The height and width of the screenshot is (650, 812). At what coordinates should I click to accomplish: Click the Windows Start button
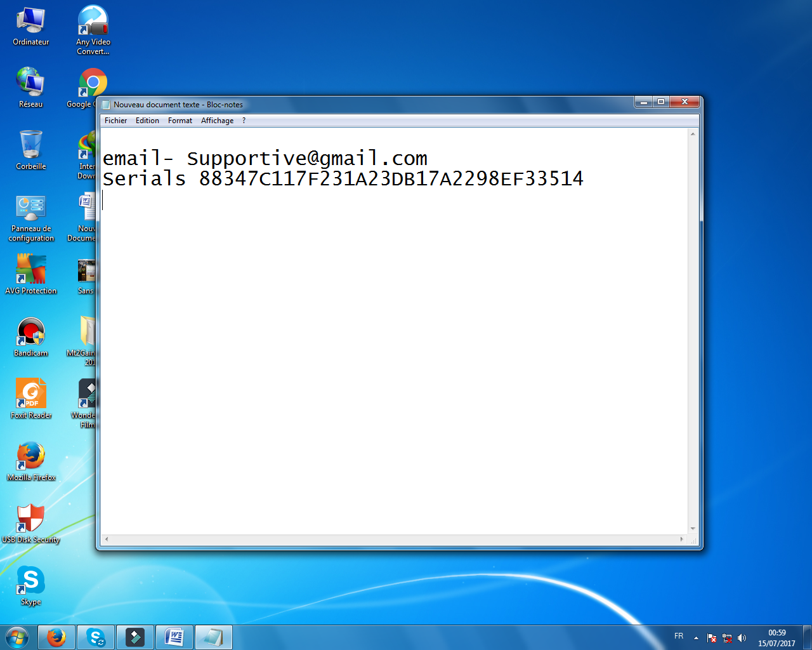(x=17, y=637)
